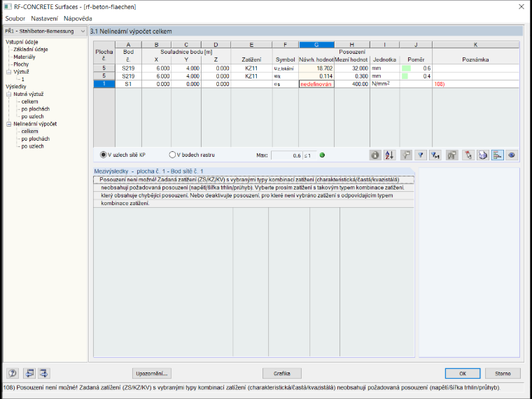Click the greyed flag pointer icon

(x=406, y=155)
